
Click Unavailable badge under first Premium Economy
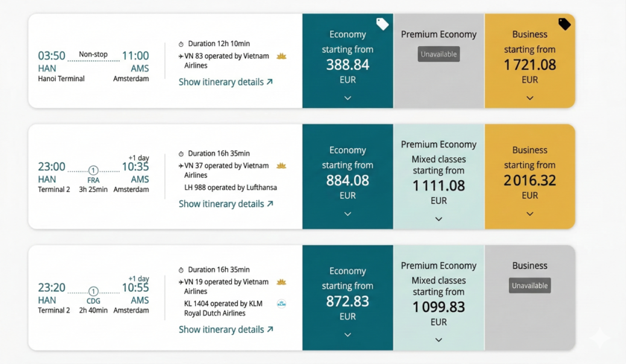[x=438, y=54]
